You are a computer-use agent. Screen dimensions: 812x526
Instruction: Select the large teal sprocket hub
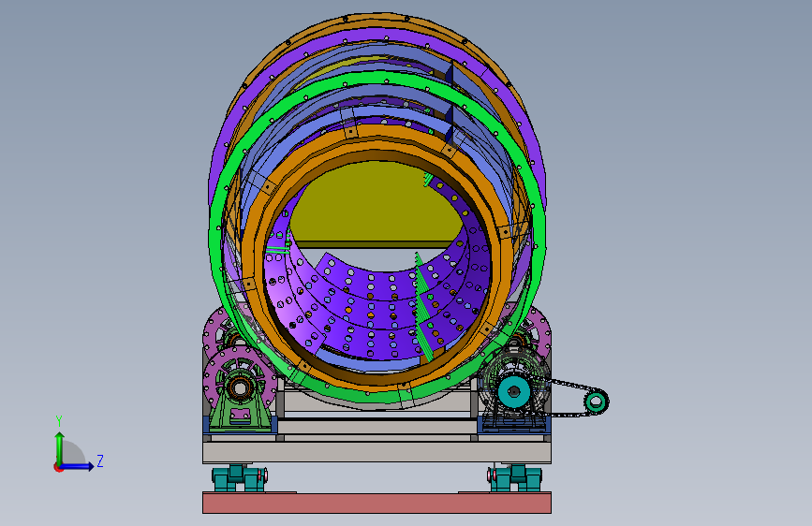[514, 392]
